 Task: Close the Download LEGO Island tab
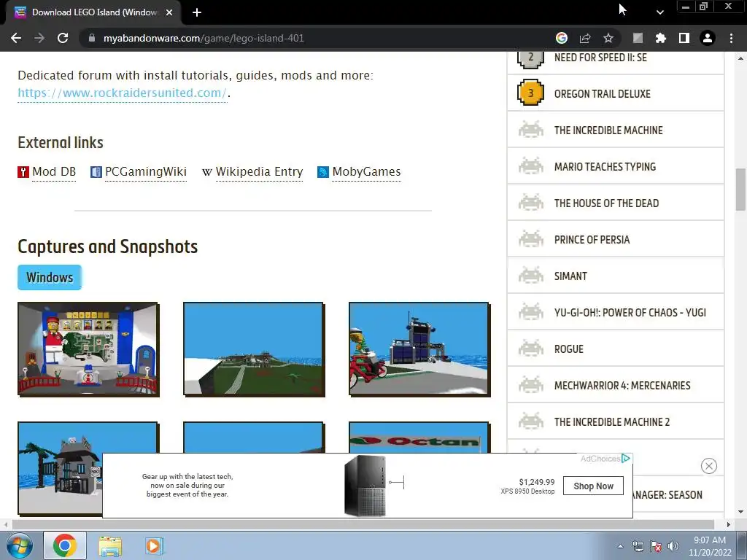[169, 12]
